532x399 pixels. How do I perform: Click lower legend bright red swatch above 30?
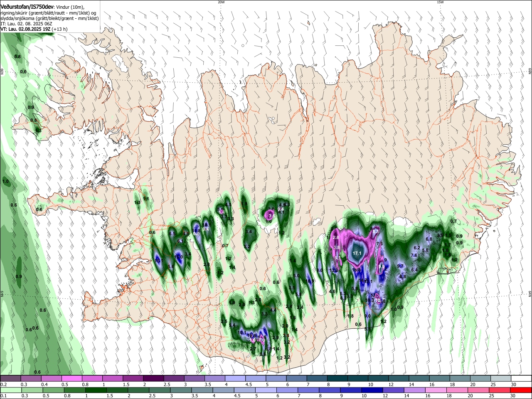tap(520, 390)
